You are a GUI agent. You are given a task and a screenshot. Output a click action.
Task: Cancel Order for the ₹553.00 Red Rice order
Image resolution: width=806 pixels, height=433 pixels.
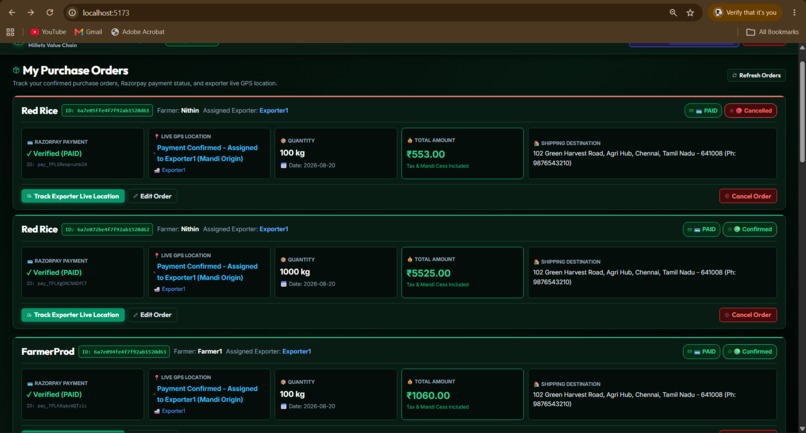[x=748, y=196]
